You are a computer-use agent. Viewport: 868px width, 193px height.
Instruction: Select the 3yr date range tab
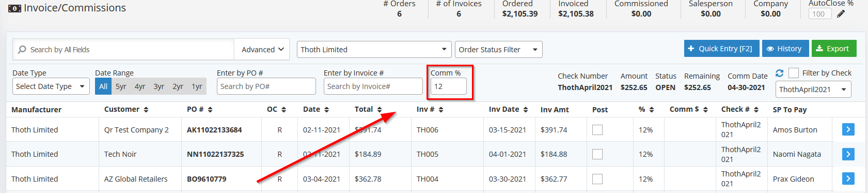(159, 86)
